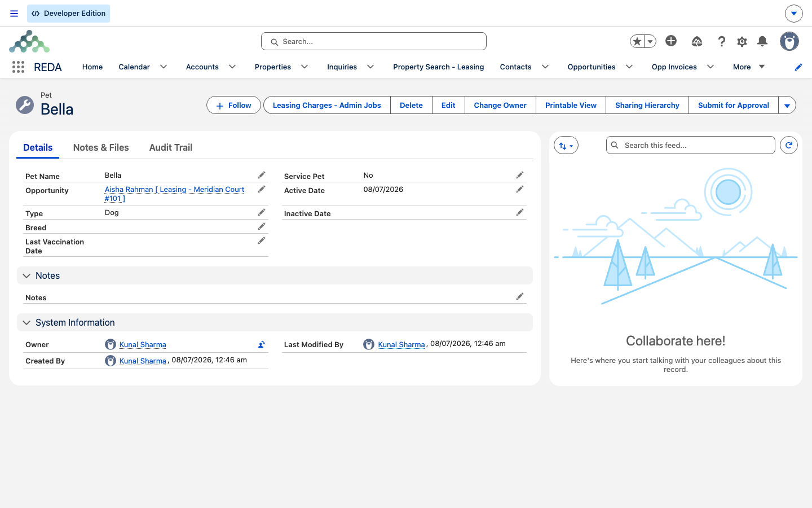
Task: Open the Global Actions plus icon
Action: [671, 41]
